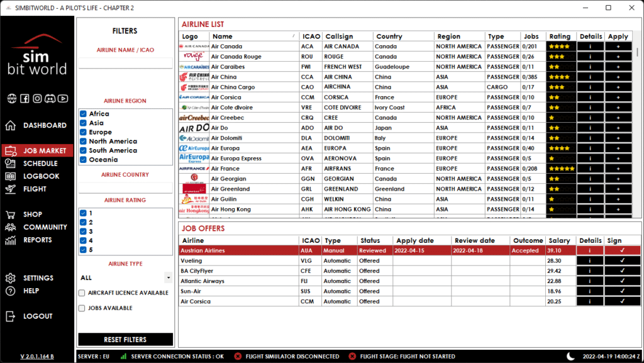Uncheck the Africa region filter
Screen dimensions: 644x363
pyautogui.click(x=83, y=114)
